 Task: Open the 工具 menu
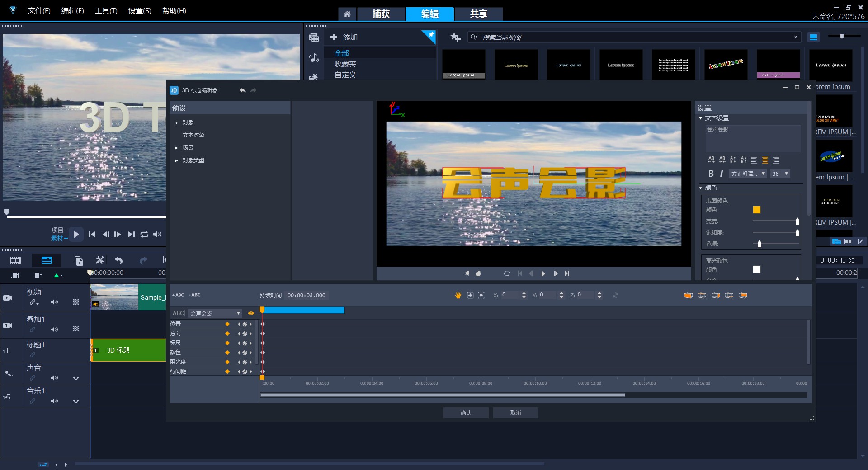click(106, 11)
